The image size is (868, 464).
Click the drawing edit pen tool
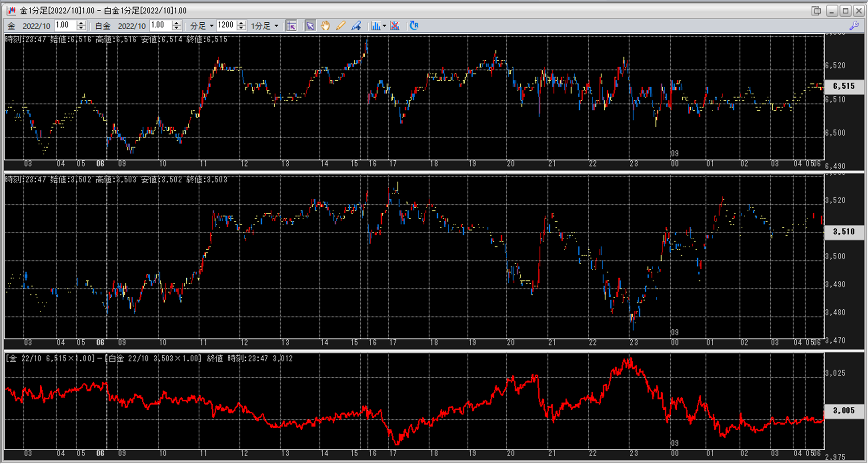click(x=356, y=26)
